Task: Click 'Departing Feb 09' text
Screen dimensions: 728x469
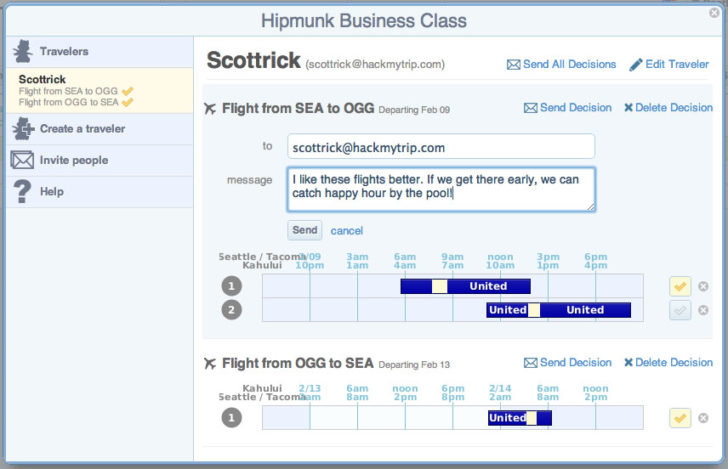Action: click(414, 110)
